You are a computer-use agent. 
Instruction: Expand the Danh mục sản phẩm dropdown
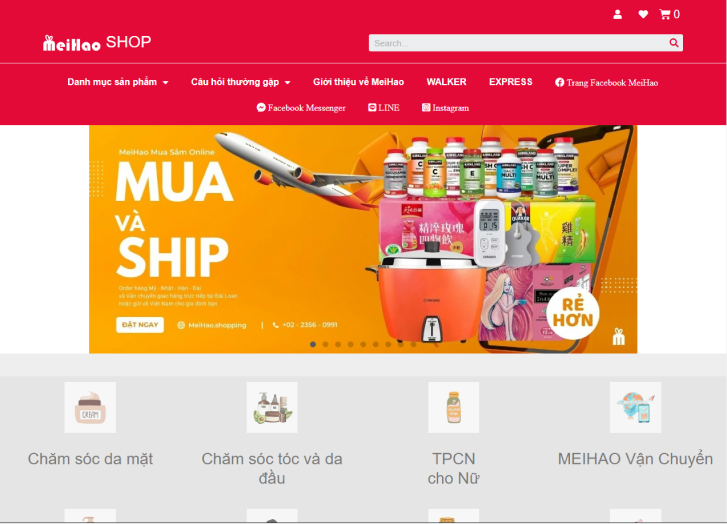(118, 82)
